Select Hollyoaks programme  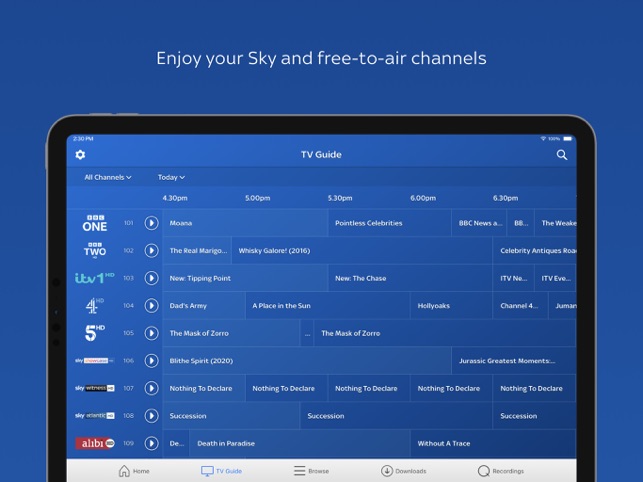tap(451, 306)
